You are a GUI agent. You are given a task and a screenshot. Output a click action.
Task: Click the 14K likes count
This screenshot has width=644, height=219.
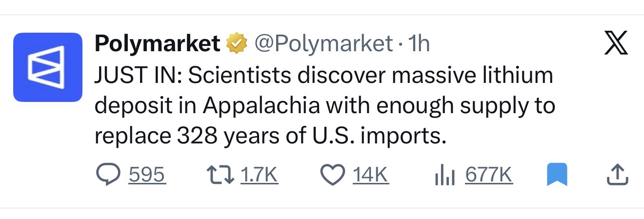tap(370, 175)
